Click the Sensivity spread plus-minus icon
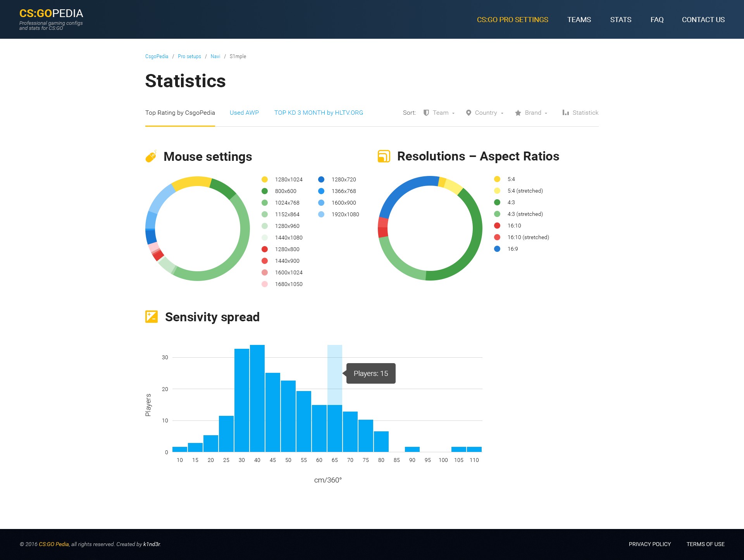744x560 pixels. coord(151,317)
